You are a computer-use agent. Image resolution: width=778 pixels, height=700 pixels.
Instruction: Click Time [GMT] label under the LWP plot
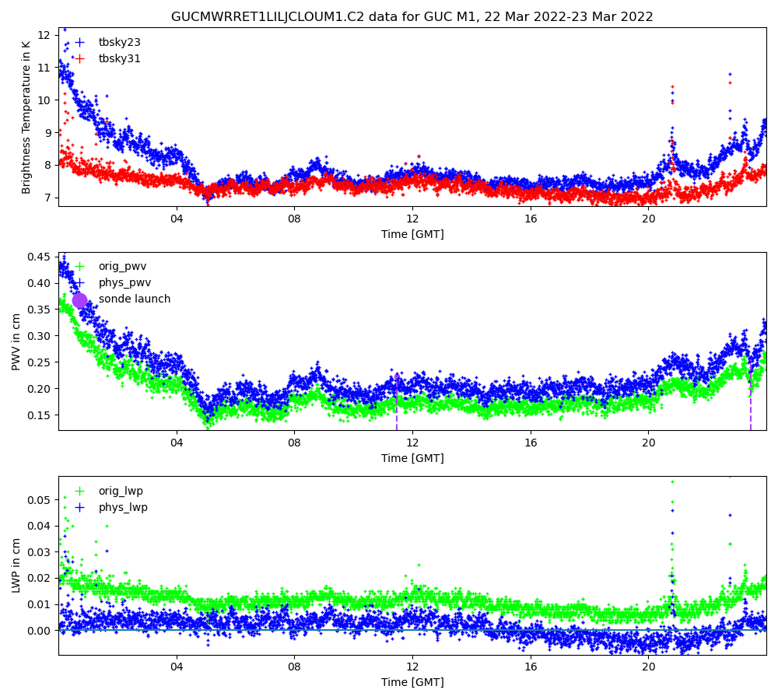coord(412,682)
